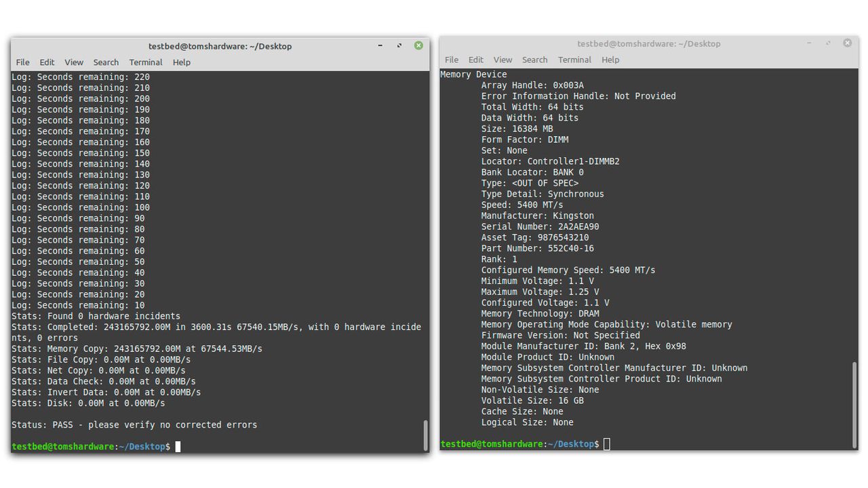Image resolution: width=868 pixels, height=488 pixels.
Task: Click 'Bank Locator: BANK 0' line
Action: tap(532, 172)
